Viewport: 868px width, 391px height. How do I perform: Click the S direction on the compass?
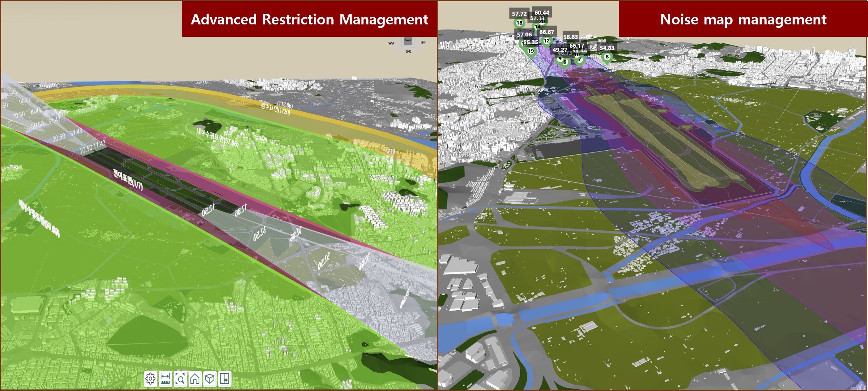pos(408,52)
